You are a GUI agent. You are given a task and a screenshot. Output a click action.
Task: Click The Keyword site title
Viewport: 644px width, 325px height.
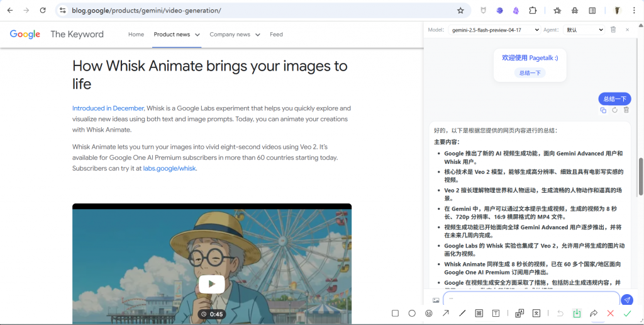click(x=77, y=35)
